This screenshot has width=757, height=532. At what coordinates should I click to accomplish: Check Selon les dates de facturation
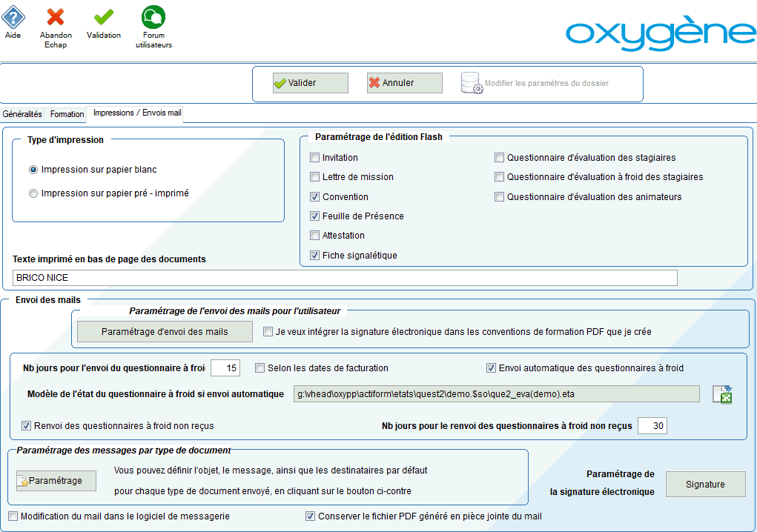point(260,368)
